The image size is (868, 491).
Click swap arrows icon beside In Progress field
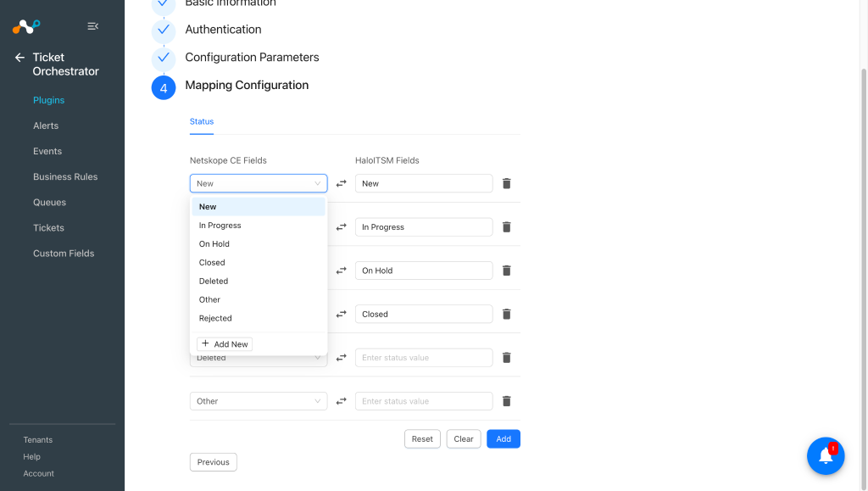[x=342, y=227]
